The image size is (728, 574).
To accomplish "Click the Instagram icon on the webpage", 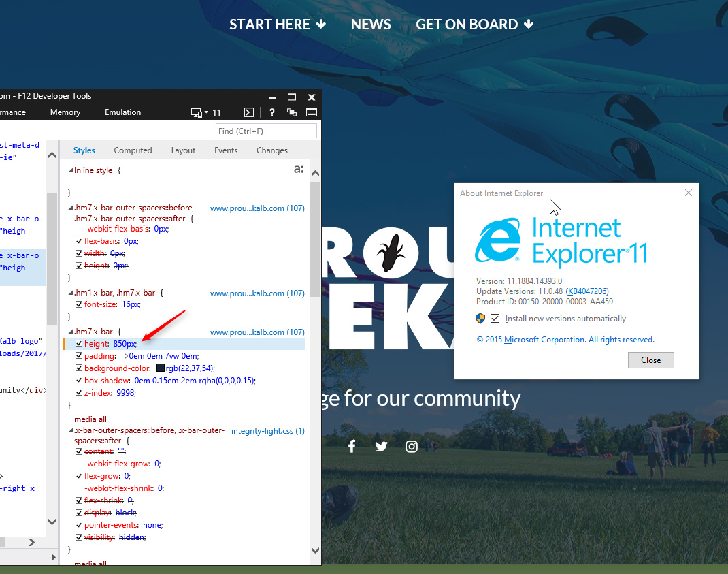I will coord(412,446).
